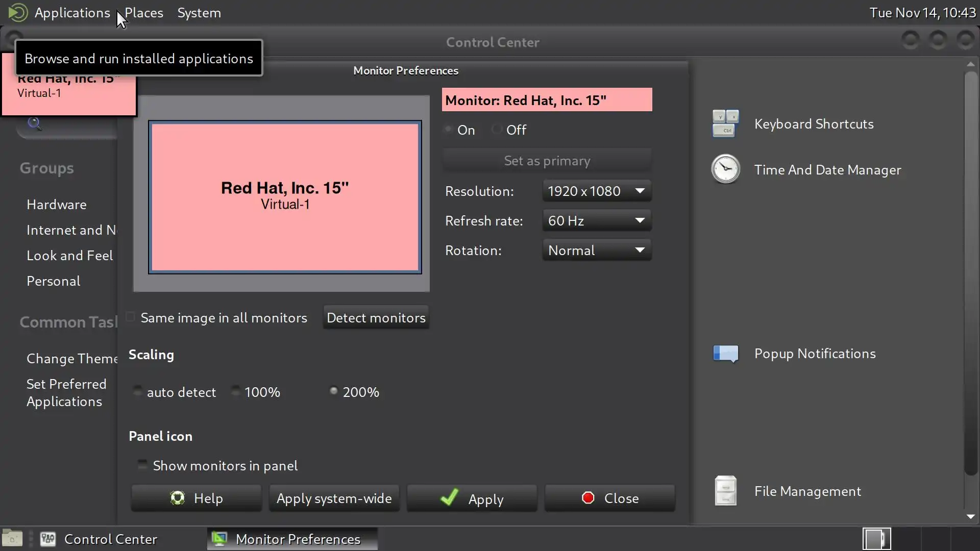
Task: Open the Keyboard Shortcuts icon
Action: click(x=725, y=123)
